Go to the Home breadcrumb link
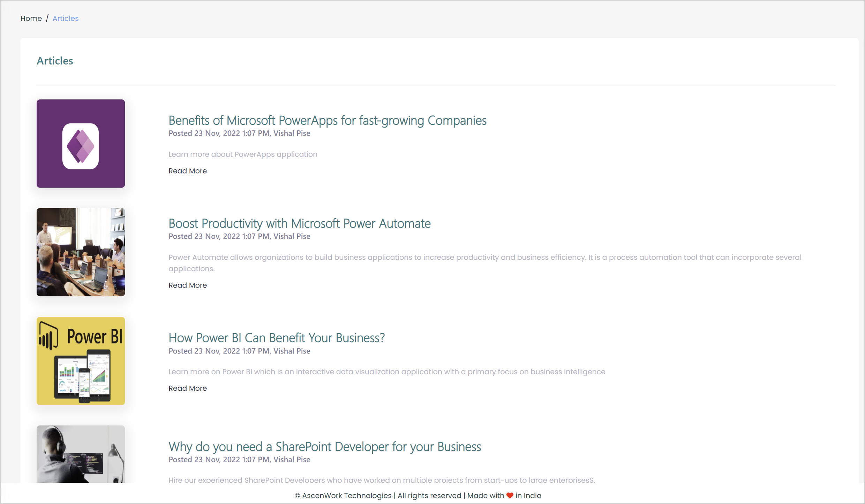865x504 pixels. click(x=31, y=18)
